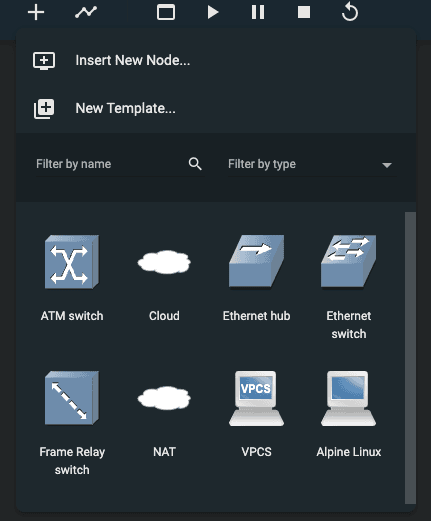Screen dimensions: 431x521
Task: Expand the Filter by type dropdown
Action: [311, 164]
